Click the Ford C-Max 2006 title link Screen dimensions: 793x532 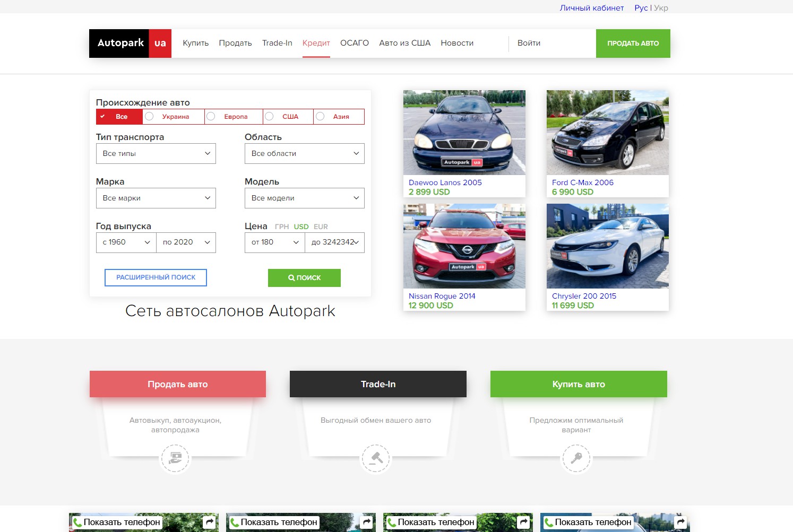[x=583, y=182]
